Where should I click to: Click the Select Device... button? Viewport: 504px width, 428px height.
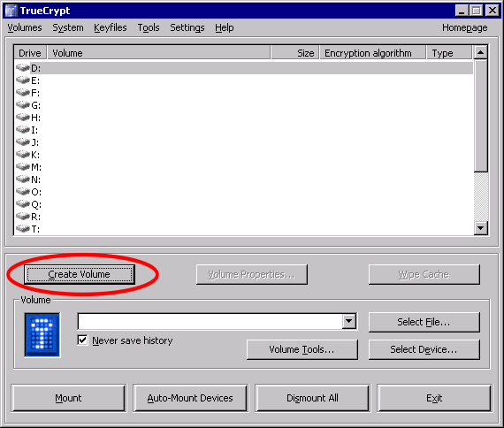pyautogui.click(x=424, y=349)
